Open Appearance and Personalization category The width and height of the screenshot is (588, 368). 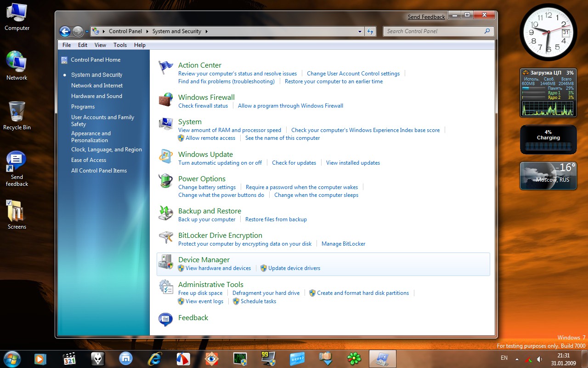[91, 137]
